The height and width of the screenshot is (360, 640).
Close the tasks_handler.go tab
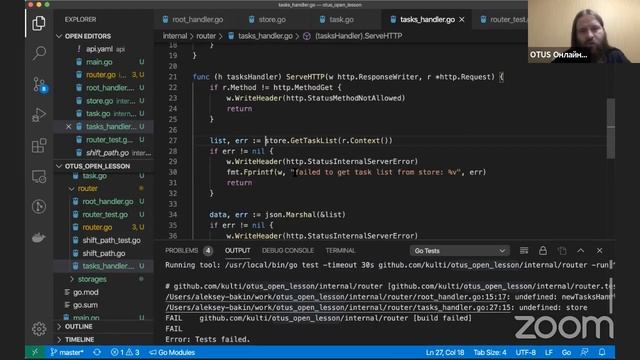(462, 20)
